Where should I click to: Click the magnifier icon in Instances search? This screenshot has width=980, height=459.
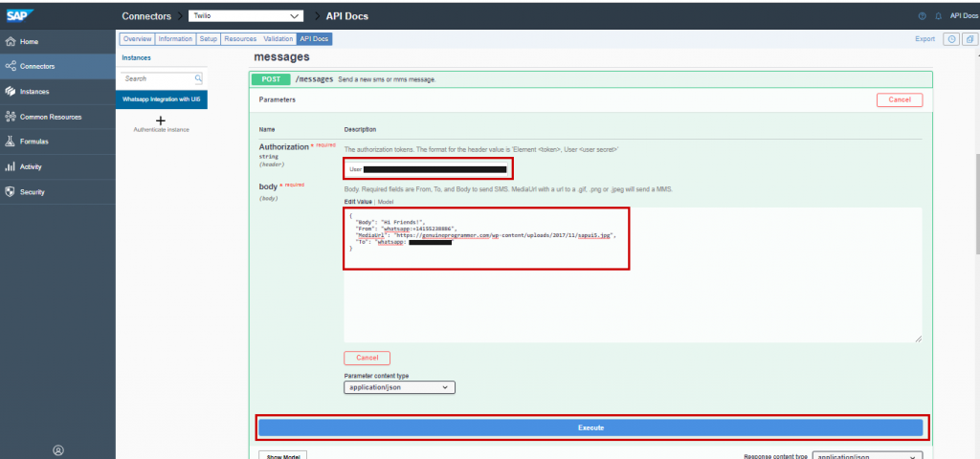[x=198, y=78]
